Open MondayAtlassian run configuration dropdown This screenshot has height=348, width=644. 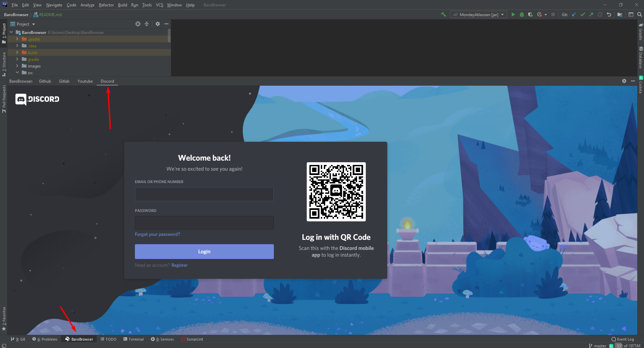[x=478, y=14]
